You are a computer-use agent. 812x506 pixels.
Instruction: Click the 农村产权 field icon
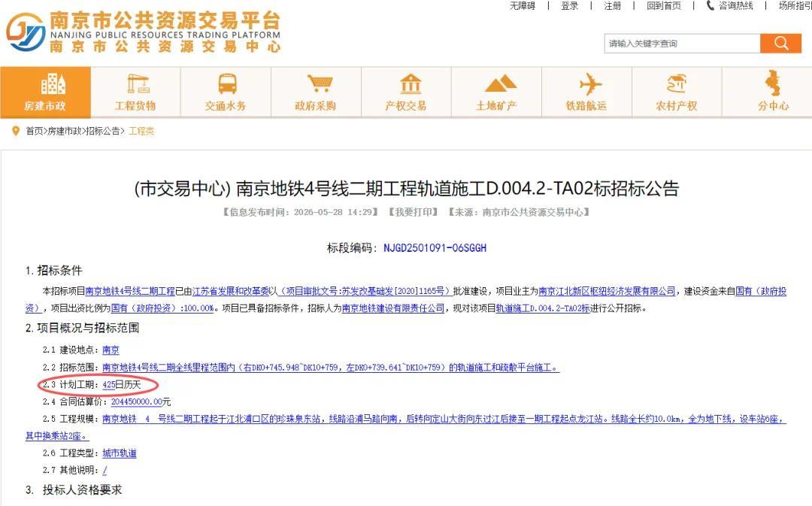pyautogui.click(x=677, y=83)
